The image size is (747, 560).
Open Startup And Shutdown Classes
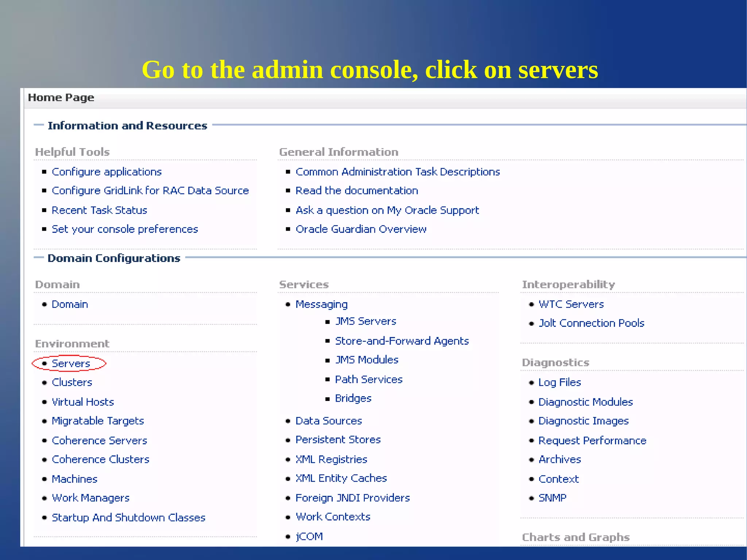(x=128, y=518)
